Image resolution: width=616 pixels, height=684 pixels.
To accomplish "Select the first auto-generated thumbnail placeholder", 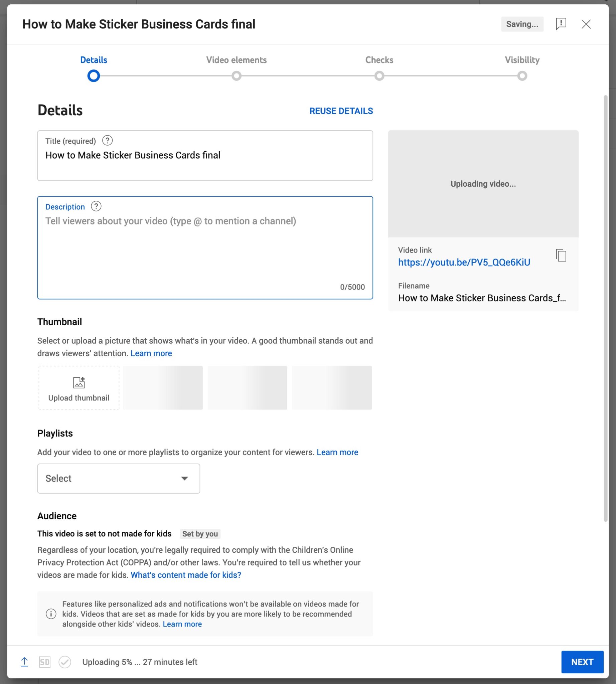I will (163, 387).
